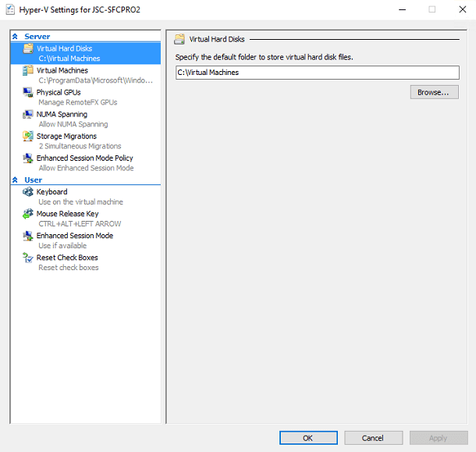
Task: Click the Mouse Release Key icon
Action: point(28,214)
